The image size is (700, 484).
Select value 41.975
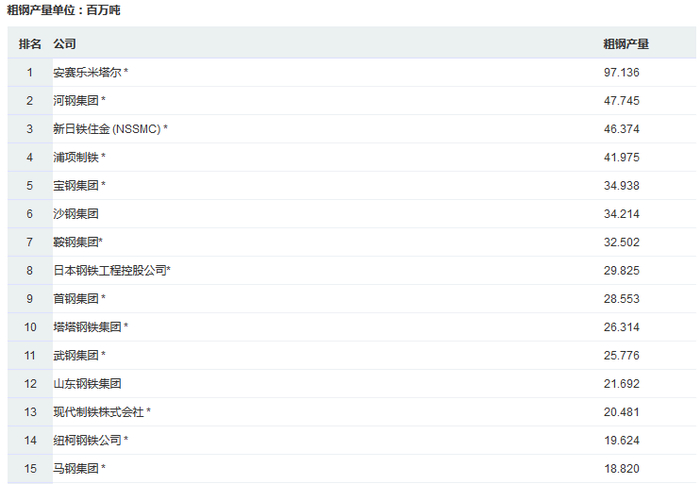pyautogui.click(x=621, y=157)
